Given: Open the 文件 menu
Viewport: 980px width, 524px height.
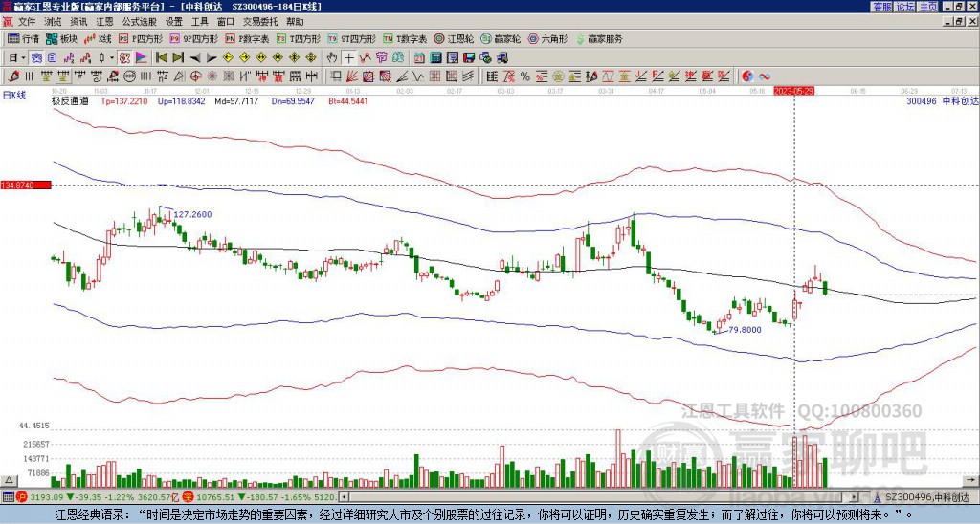Looking at the screenshot, I should click(26, 22).
